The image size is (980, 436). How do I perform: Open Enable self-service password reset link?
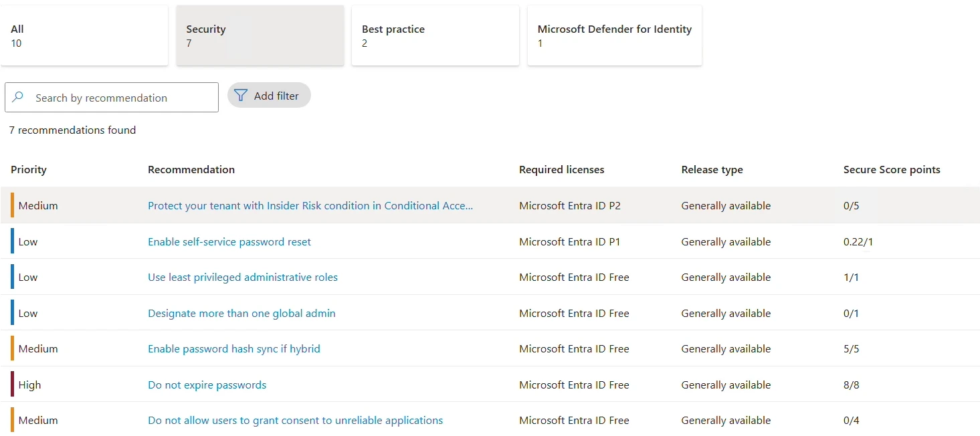tap(229, 241)
